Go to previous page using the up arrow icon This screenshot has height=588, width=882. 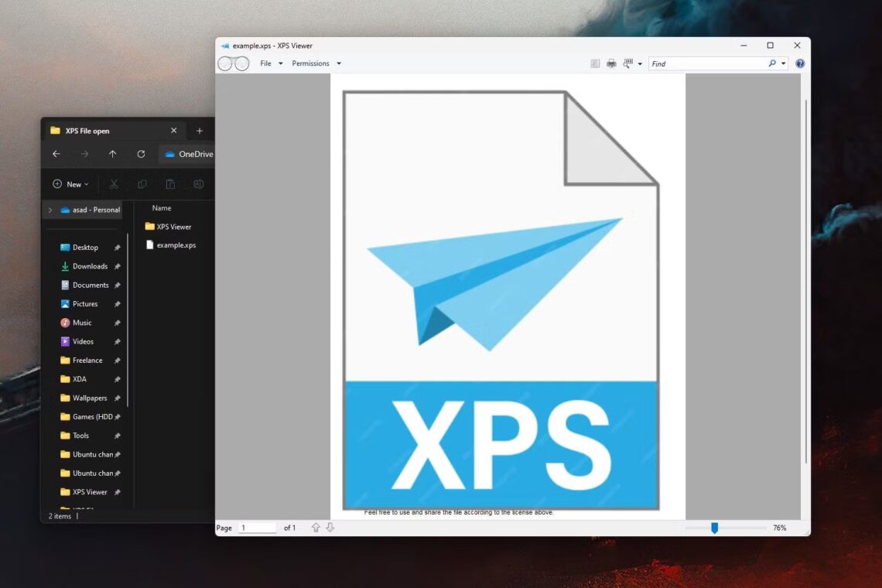click(316, 527)
